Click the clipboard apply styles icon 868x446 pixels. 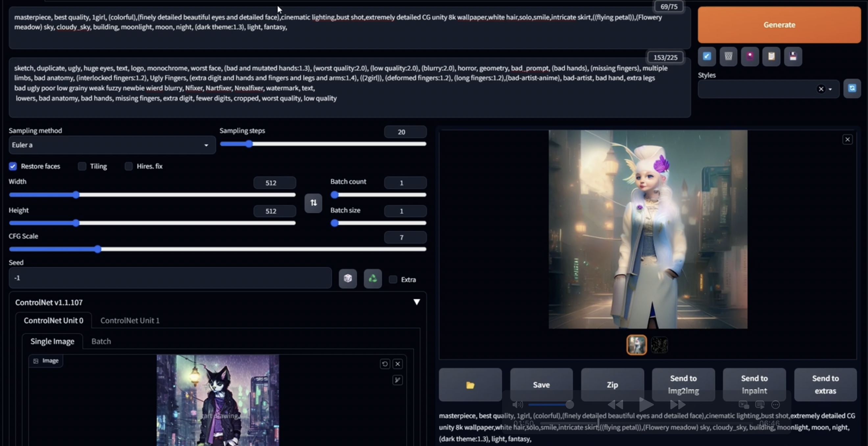click(x=771, y=56)
